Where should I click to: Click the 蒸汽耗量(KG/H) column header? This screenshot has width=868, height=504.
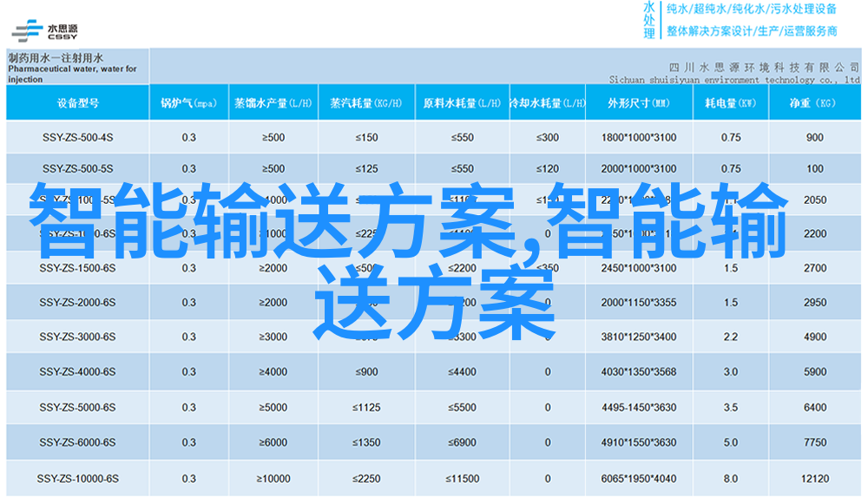point(366,103)
